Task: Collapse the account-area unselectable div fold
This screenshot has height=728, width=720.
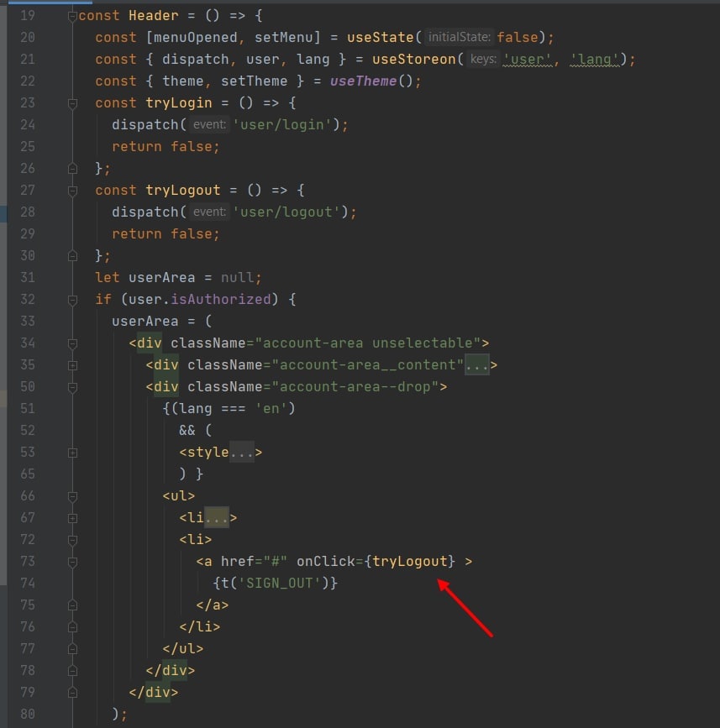Action: tap(72, 343)
